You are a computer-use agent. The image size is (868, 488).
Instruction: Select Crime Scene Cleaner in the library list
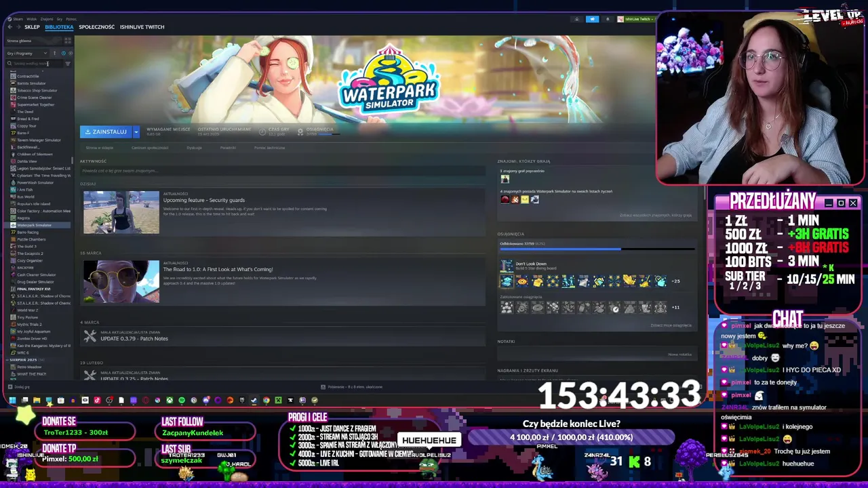[x=35, y=98]
